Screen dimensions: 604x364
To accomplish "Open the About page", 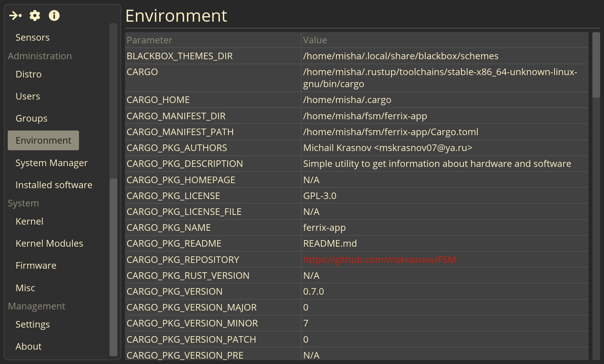I will [28, 347].
